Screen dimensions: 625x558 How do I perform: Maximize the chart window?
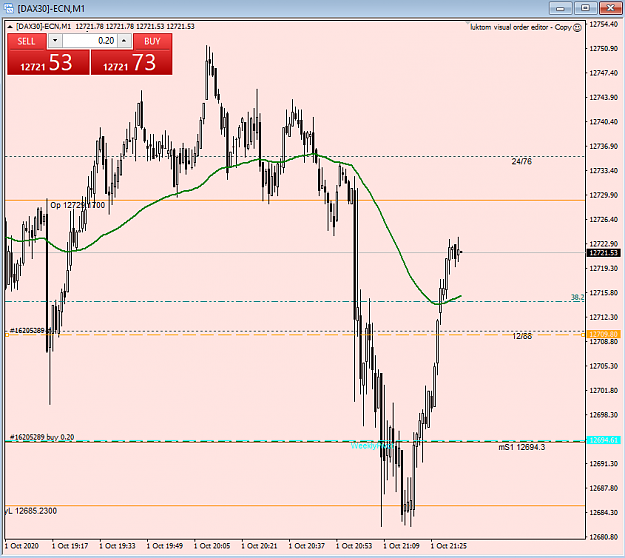(585, 8)
